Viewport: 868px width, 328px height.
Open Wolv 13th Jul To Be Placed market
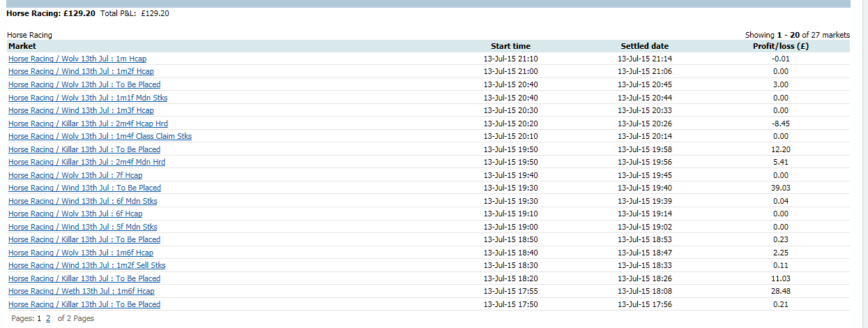[x=84, y=84]
